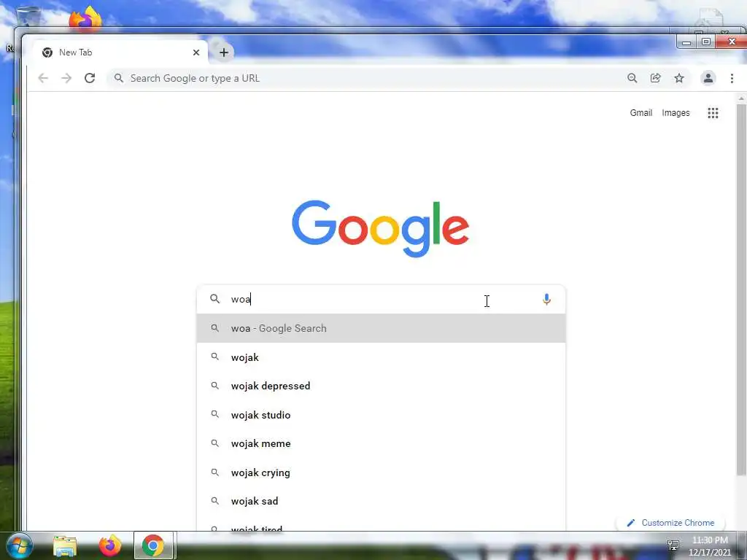Open the Chrome profile avatar

tap(708, 78)
